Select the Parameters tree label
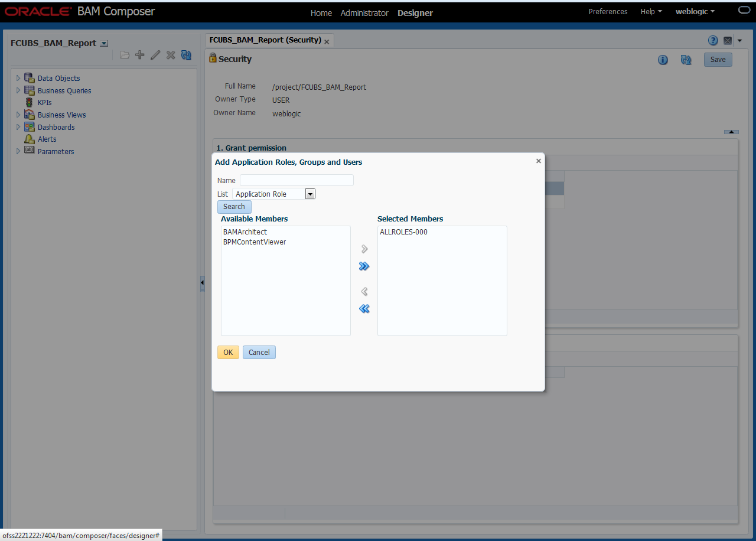 [56, 152]
